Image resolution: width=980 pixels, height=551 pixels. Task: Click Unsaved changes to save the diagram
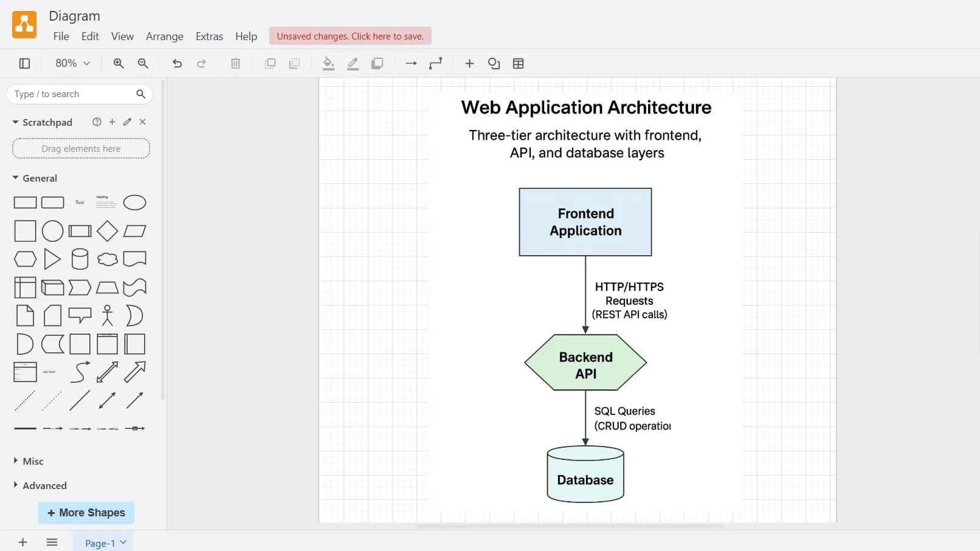(350, 36)
